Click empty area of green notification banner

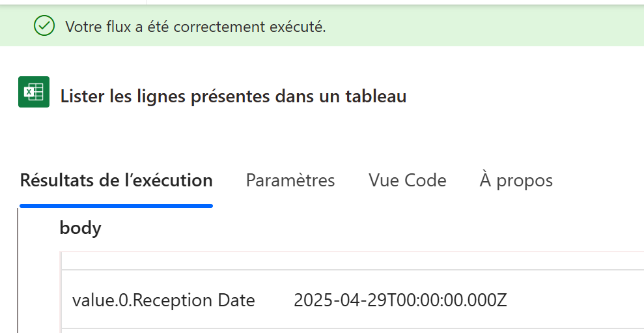click(x=484, y=26)
